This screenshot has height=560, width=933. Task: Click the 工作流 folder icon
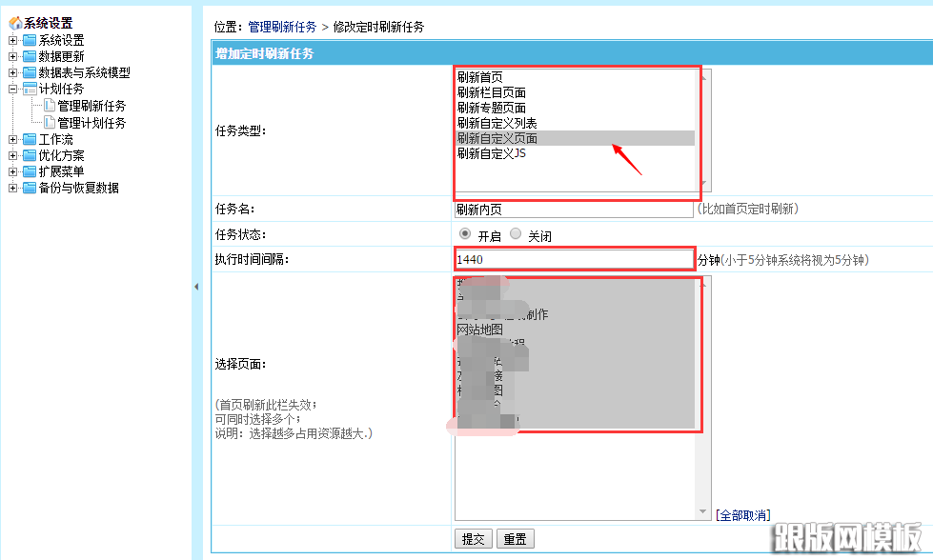29,139
